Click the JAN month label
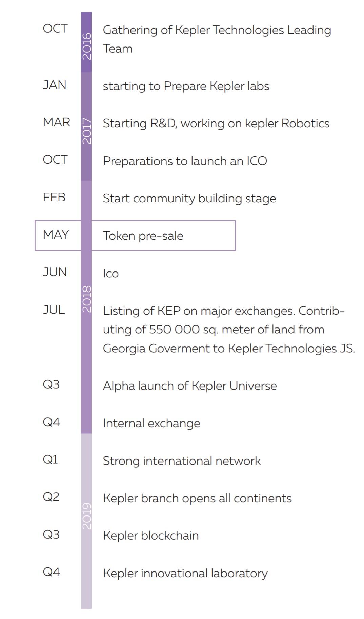The width and height of the screenshot is (364, 619). pos(55,85)
